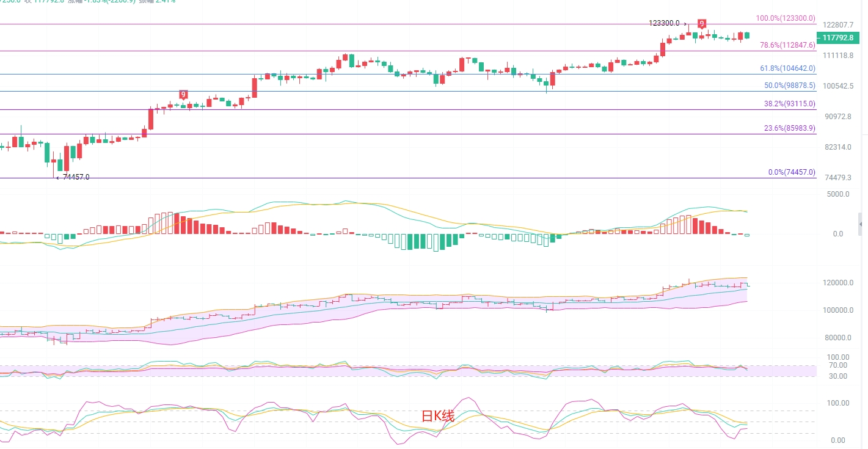Click the red 9 marker near the 123300 high
Image resolution: width=868 pixels, height=449 pixels.
tap(702, 24)
